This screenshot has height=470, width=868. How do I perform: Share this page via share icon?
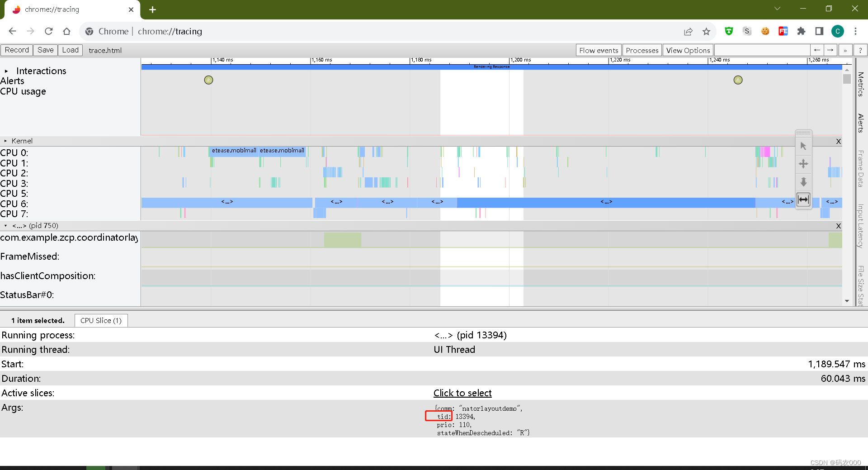pos(688,31)
